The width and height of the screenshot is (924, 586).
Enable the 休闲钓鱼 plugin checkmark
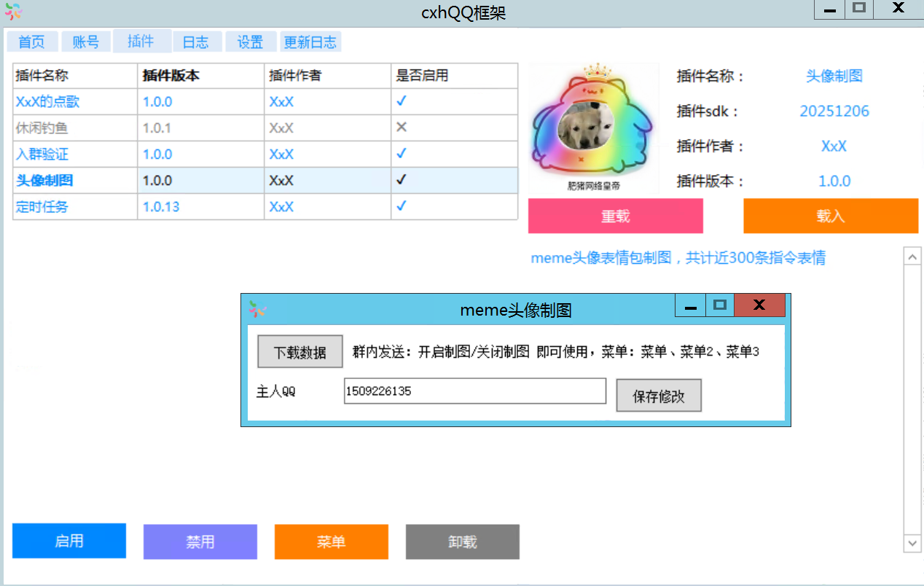click(401, 128)
